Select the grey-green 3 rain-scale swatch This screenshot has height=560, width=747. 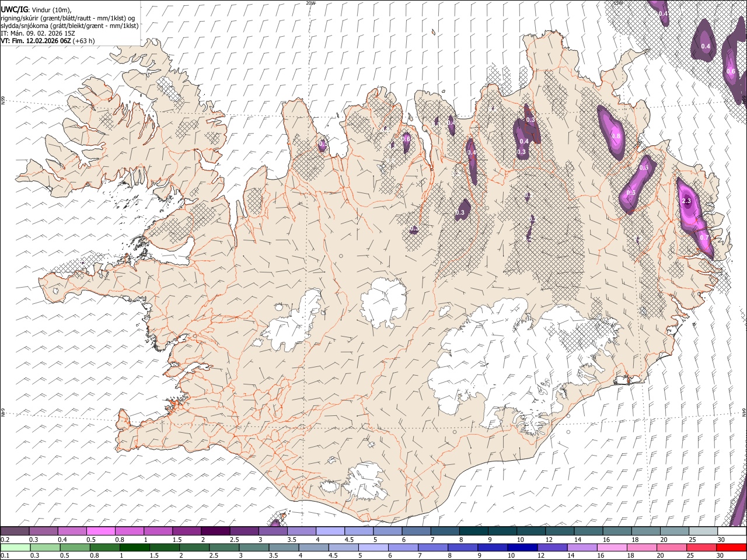254,547
